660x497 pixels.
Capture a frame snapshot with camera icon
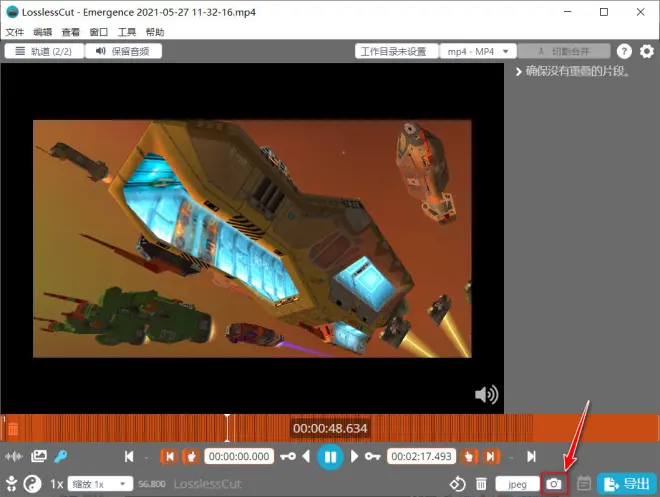(554, 484)
